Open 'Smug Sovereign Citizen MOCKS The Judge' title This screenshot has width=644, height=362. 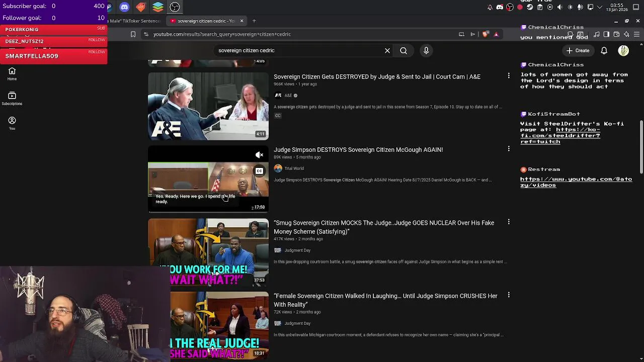[x=384, y=227]
